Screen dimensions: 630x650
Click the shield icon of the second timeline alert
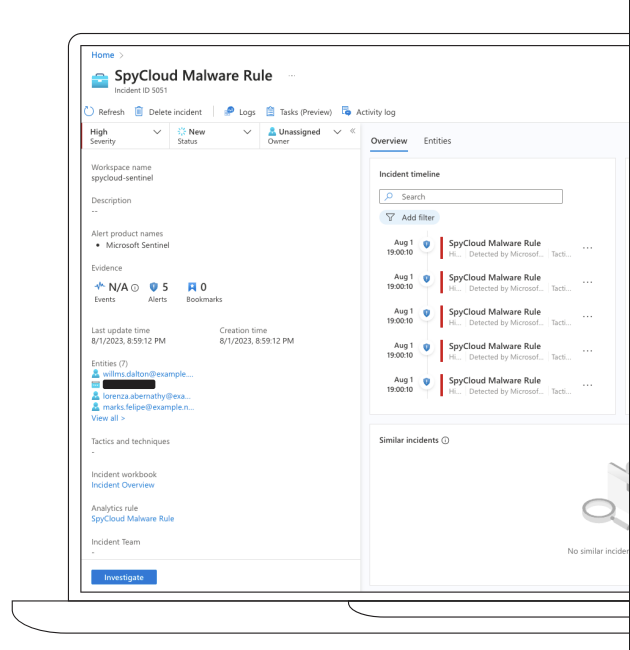point(426,279)
